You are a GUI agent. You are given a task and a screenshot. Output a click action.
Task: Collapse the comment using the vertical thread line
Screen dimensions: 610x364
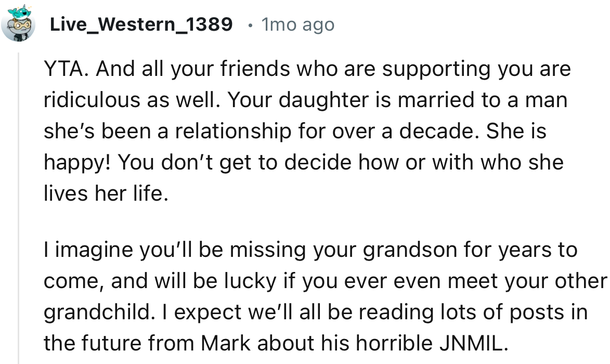(19, 208)
